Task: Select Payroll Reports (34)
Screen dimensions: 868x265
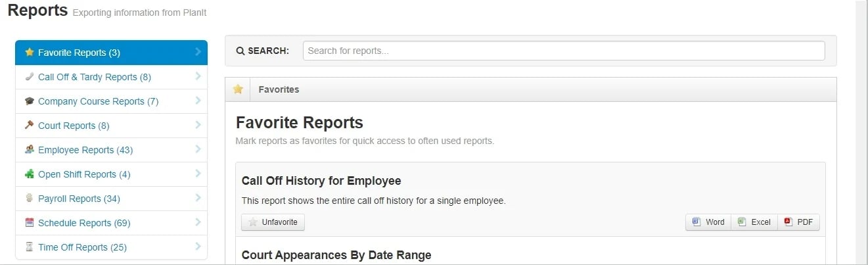Action: coord(111,199)
